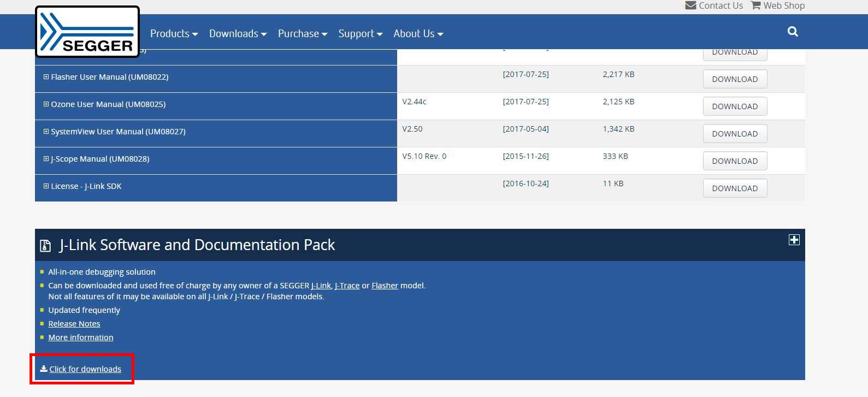Click the Contact Us link
The image size is (868, 397).
[721, 5]
